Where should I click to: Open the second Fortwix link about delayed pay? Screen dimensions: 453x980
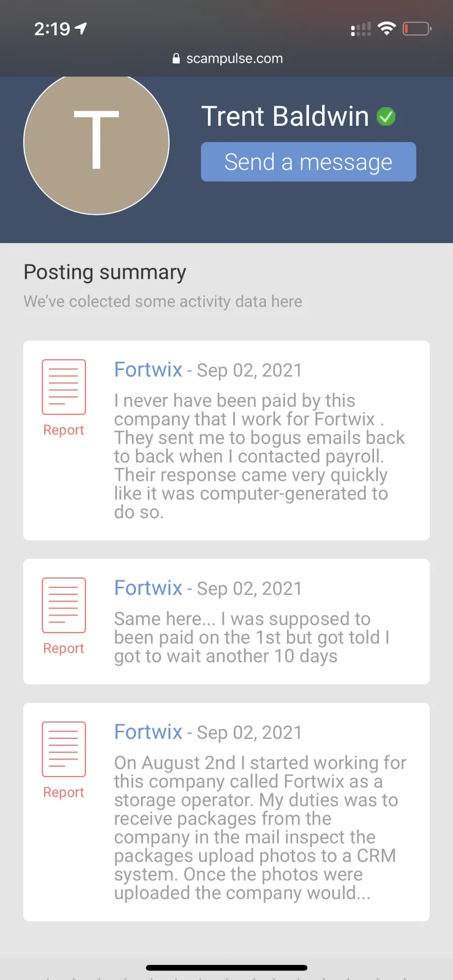(148, 587)
